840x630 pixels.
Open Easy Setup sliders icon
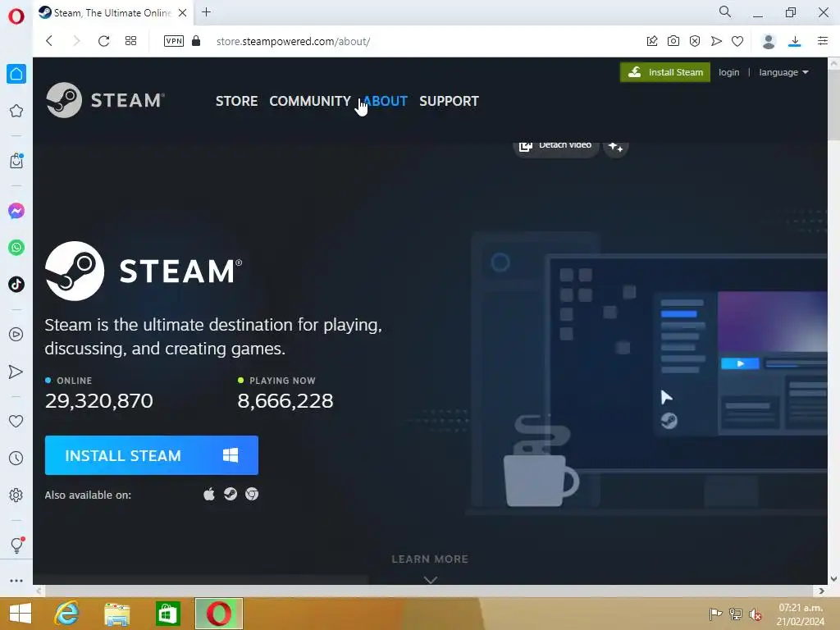823,41
